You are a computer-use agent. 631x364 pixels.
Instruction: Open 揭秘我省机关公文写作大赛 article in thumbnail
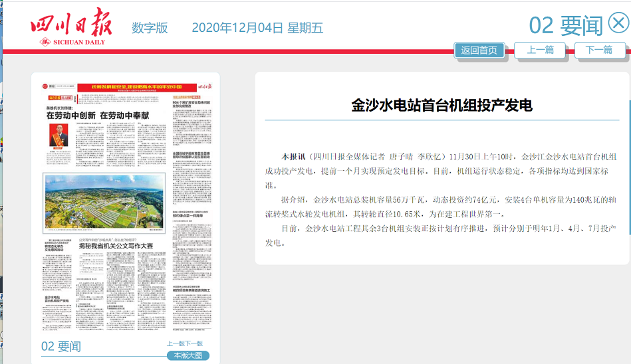pos(116,246)
